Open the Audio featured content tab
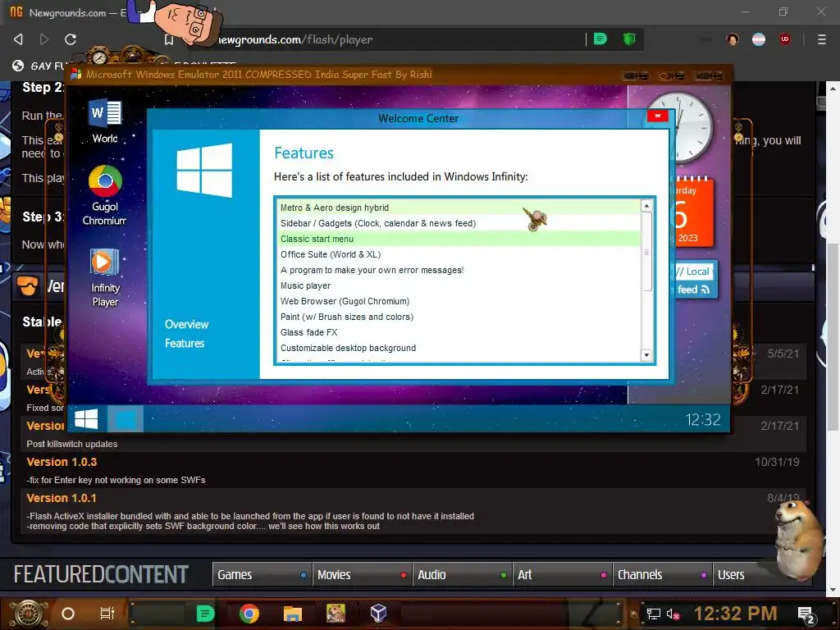Viewport: 840px width, 630px height. [x=462, y=574]
